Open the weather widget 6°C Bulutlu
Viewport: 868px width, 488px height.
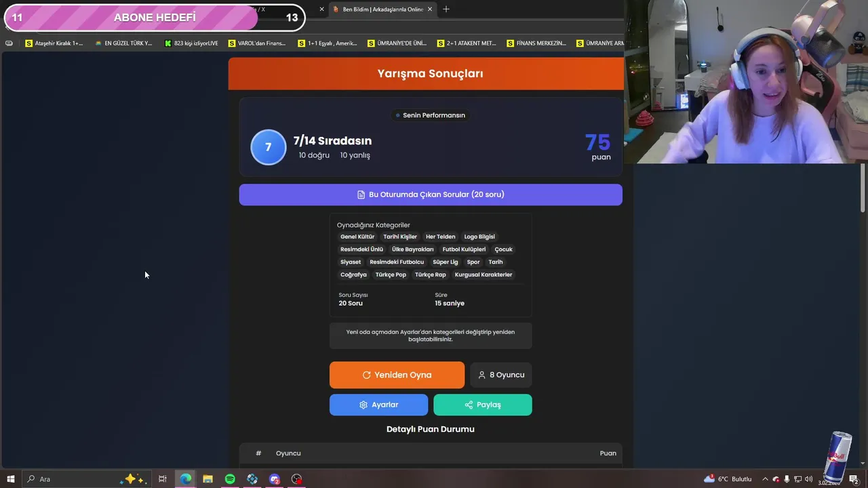(x=729, y=479)
